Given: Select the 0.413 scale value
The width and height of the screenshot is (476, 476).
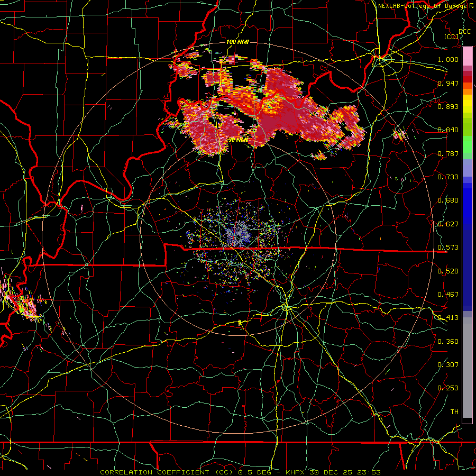Looking at the screenshot, I should pyautogui.click(x=448, y=317).
